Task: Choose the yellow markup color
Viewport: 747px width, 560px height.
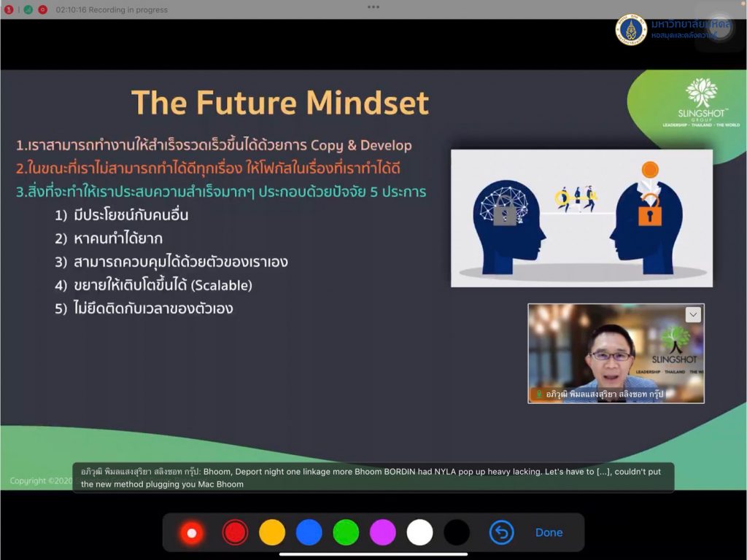Action: (272, 533)
